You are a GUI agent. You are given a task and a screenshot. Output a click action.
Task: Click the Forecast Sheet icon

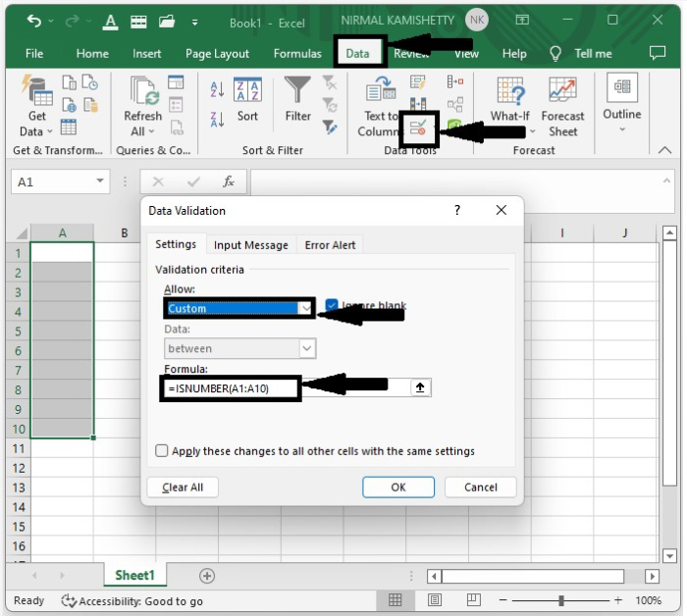click(562, 91)
